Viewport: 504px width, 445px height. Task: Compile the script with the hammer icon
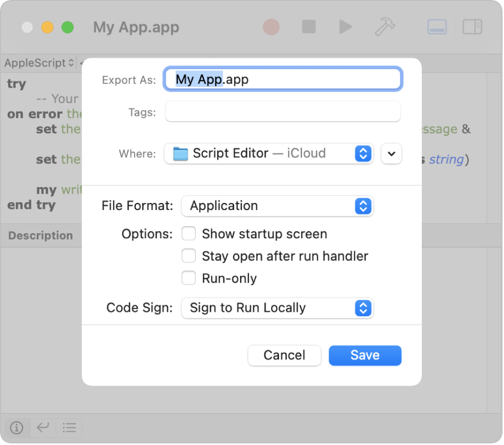coord(384,27)
